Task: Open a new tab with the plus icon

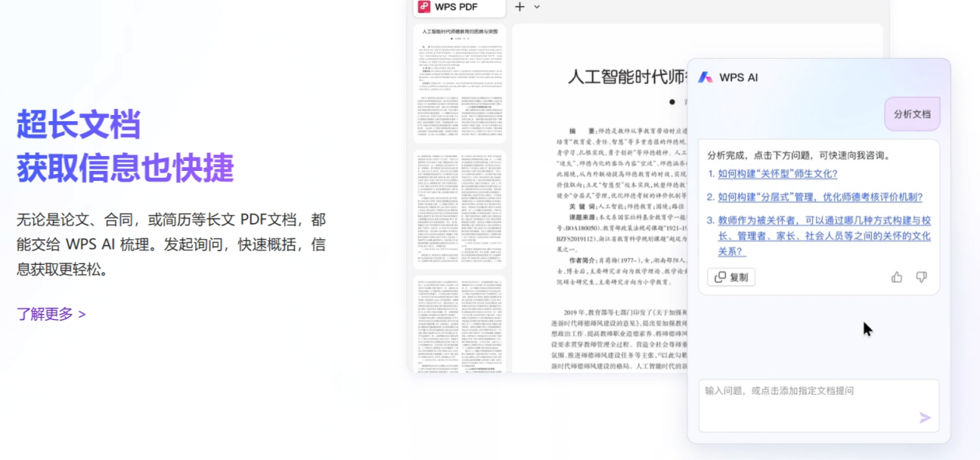Action: 520,7
